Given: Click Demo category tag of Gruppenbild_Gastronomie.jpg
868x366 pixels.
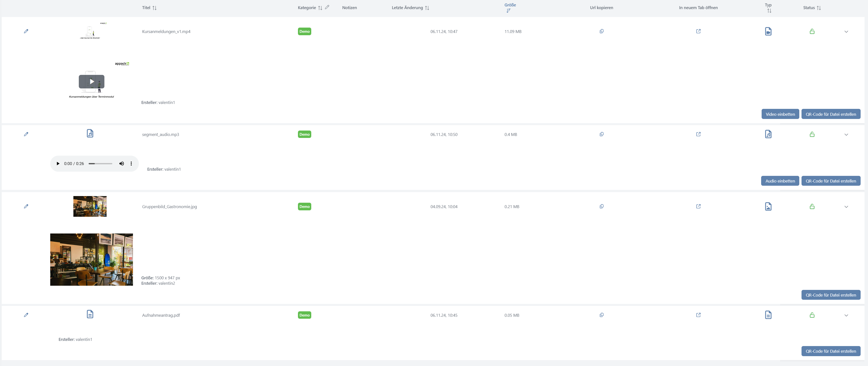Looking at the screenshot, I should (x=304, y=206).
